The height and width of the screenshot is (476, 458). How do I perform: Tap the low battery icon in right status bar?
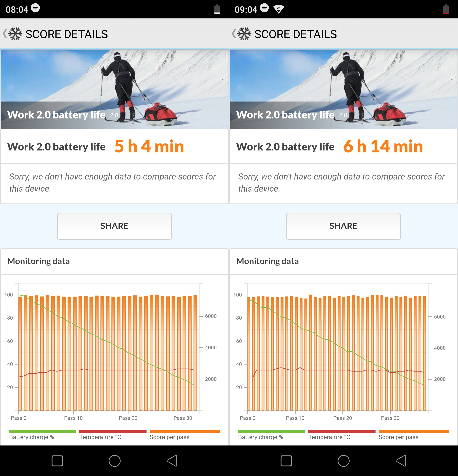[446, 9]
